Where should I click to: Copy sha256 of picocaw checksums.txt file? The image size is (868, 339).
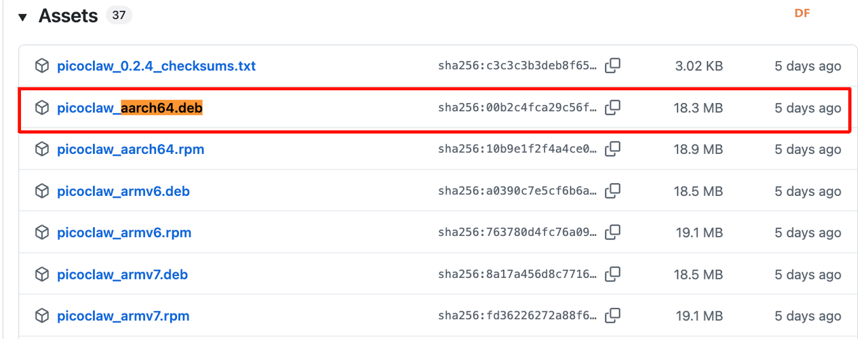[612, 66]
